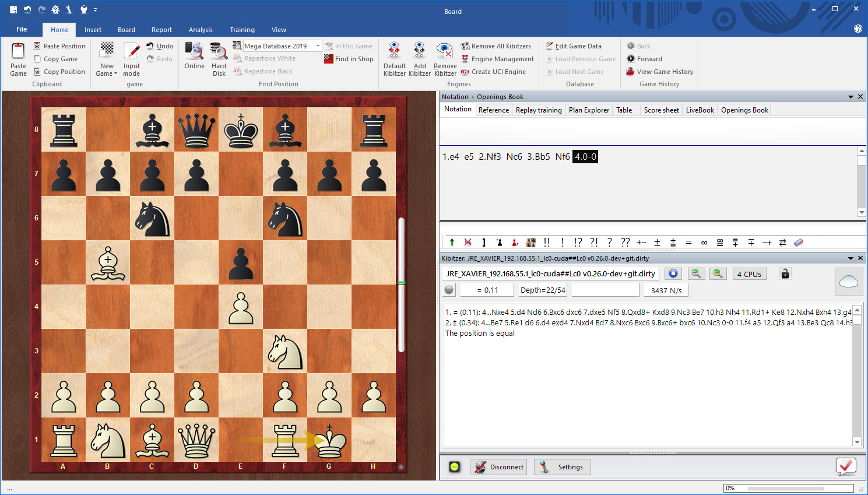Toggle the kibitzer lock icon
Viewport: 868px width, 495px height.
(785, 274)
